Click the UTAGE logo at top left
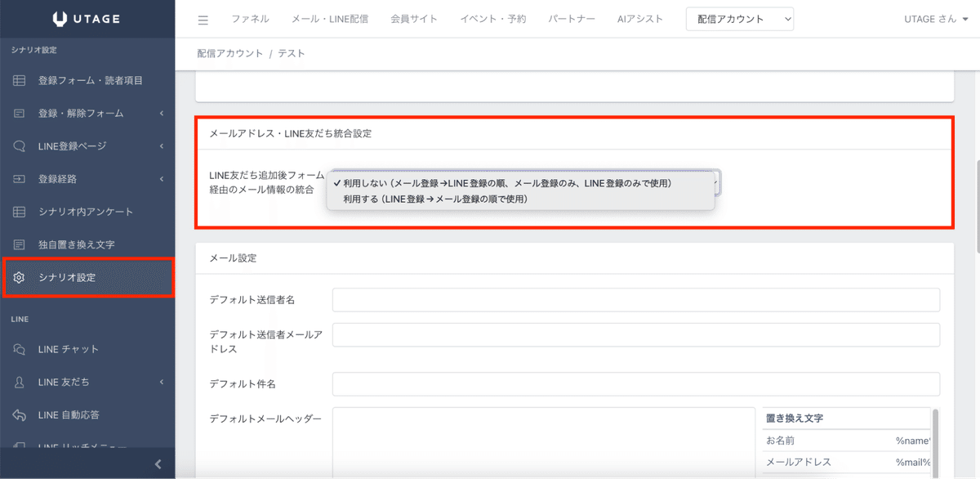The image size is (980, 479). pyautogui.click(x=87, y=18)
